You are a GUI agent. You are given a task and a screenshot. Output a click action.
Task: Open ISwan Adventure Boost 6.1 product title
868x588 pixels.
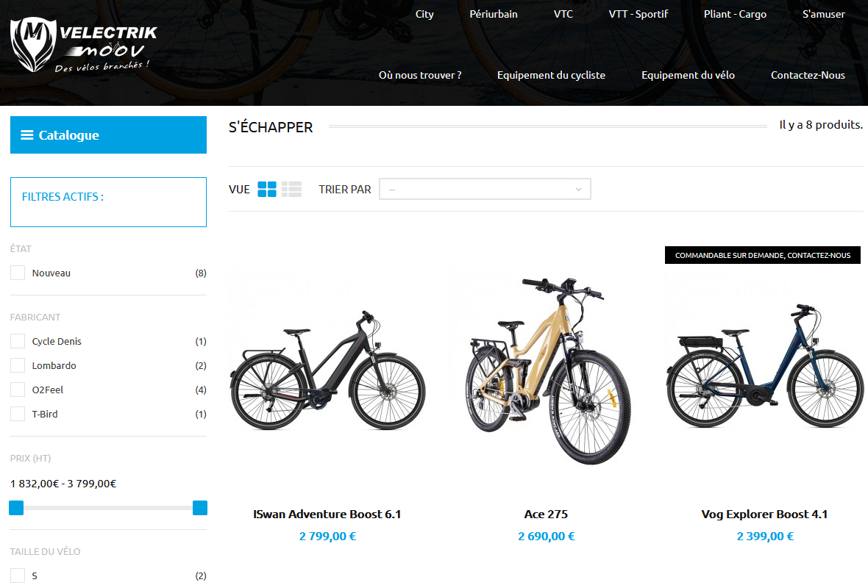[x=327, y=514]
